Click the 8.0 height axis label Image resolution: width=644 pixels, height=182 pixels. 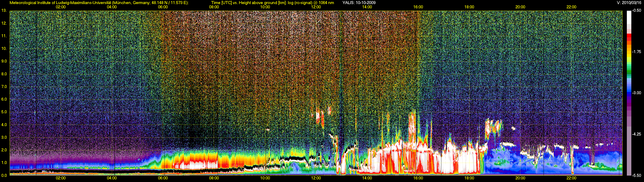point(4,74)
